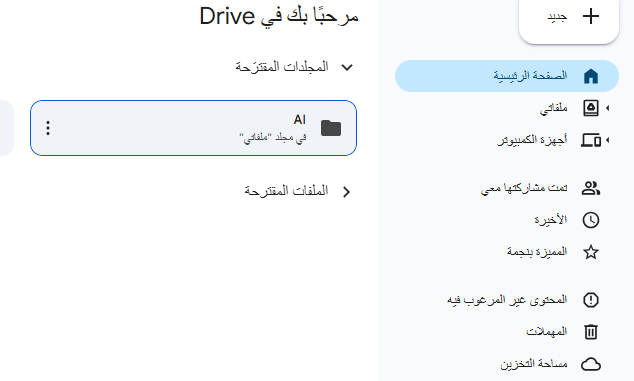Expand the Computers tree arrow
The image size is (634, 381).
coord(607,140)
